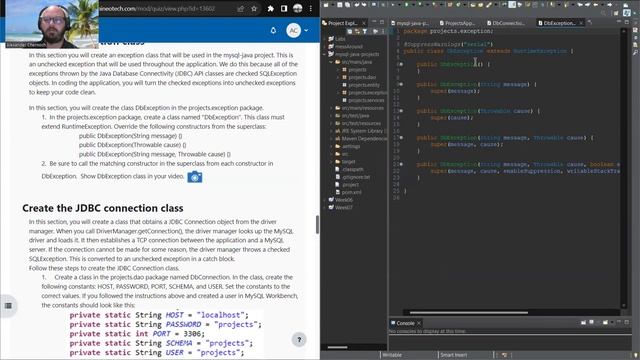The image size is (640, 360).
Task: Click the help question mark button
Action: (x=299, y=340)
